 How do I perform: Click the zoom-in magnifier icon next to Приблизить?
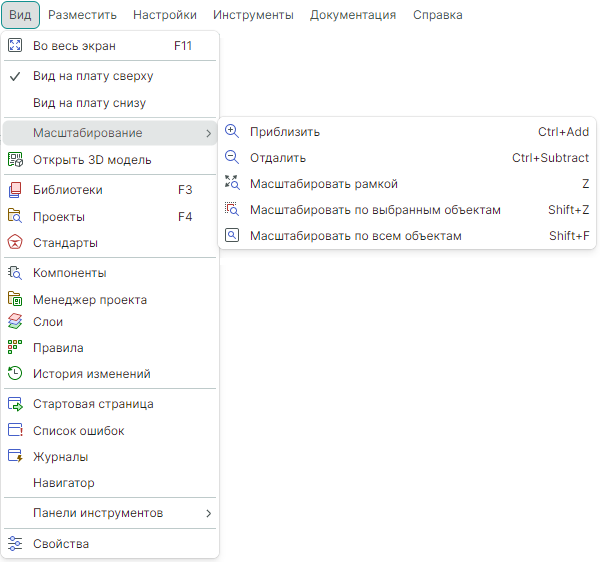(232, 131)
